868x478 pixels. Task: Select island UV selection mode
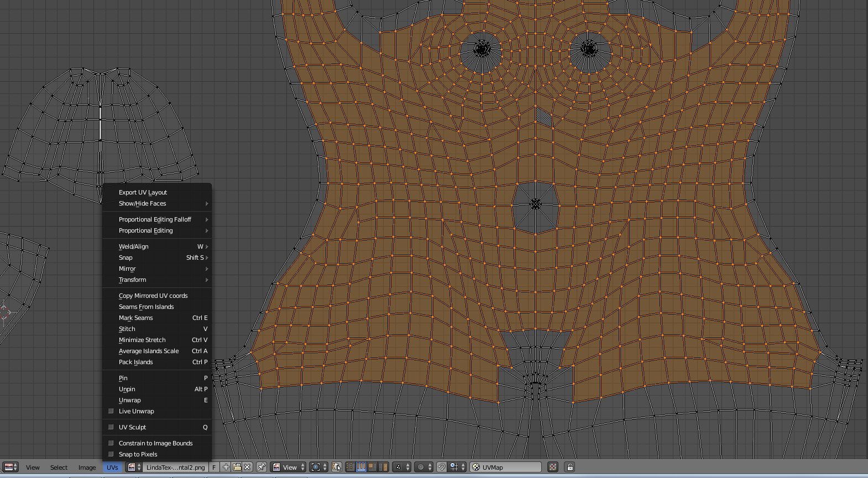pyautogui.click(x=383, y=467)
